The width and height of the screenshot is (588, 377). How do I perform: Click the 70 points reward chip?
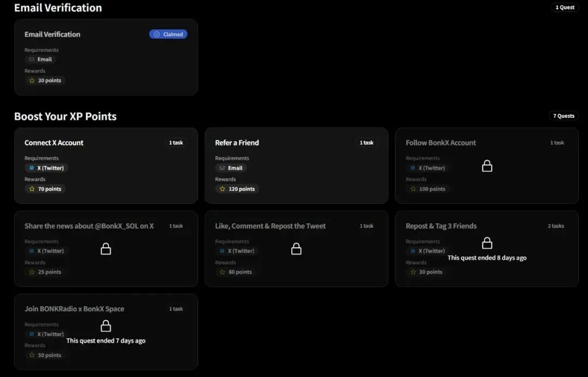(45, 188)
